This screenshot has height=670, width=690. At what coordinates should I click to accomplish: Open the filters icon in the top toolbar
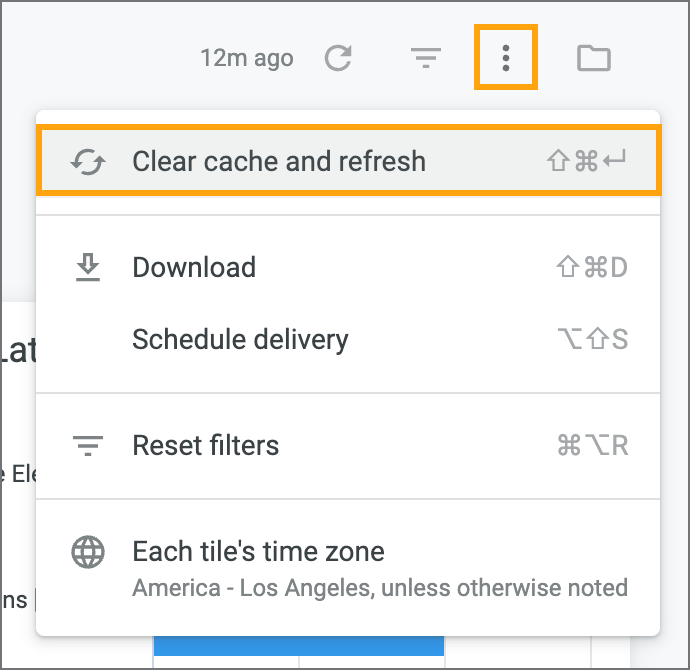point(426,59)
